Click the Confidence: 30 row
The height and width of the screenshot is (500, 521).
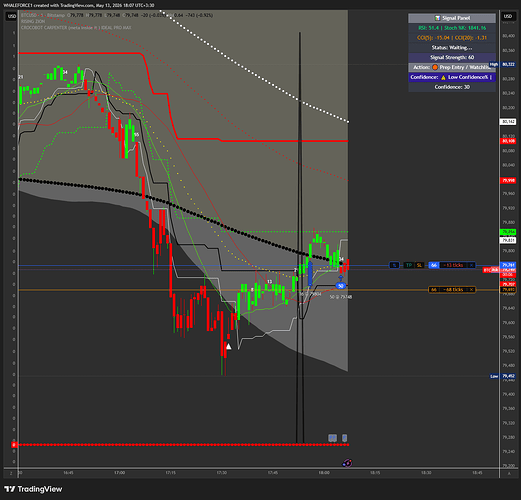pyautogui.click(x=452, y=87)
